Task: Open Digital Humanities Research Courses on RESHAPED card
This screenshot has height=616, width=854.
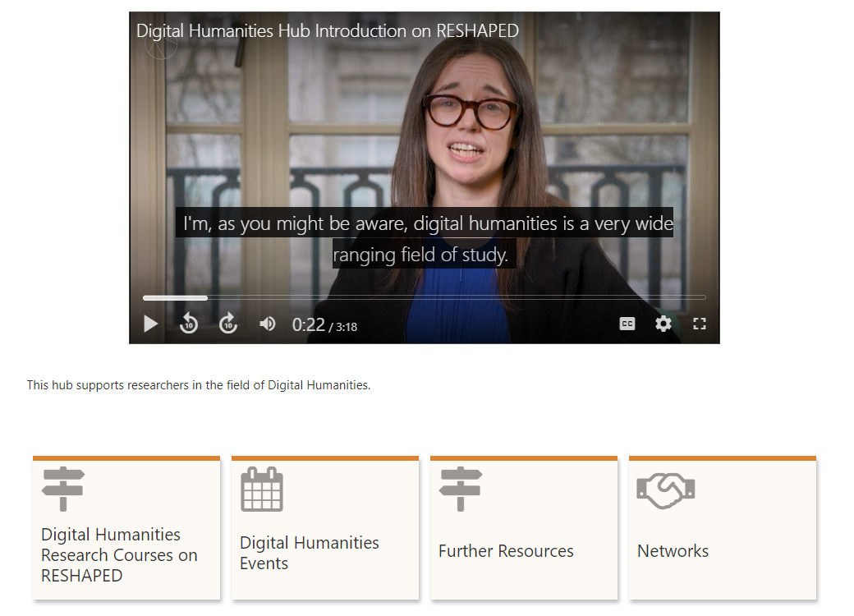Action: click(x=126, y=528)
